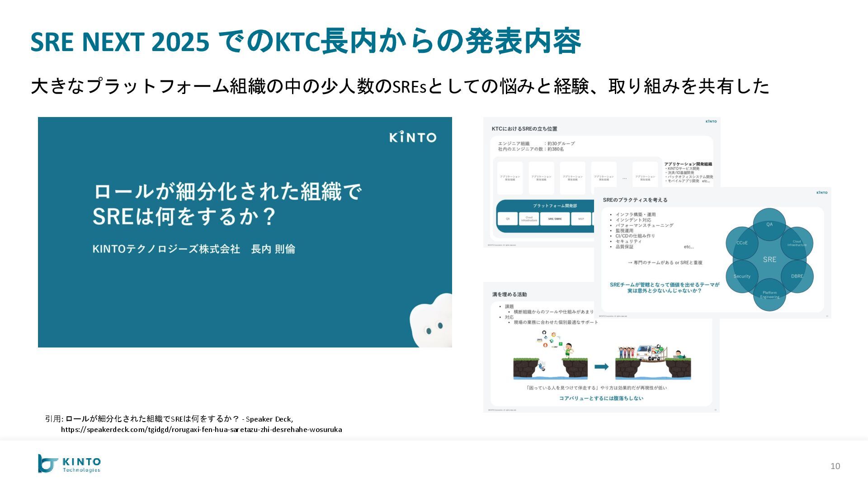868x488 pixels.
Task: Click the KINTO Technologies logo in footer
Action: click(69, 464)
